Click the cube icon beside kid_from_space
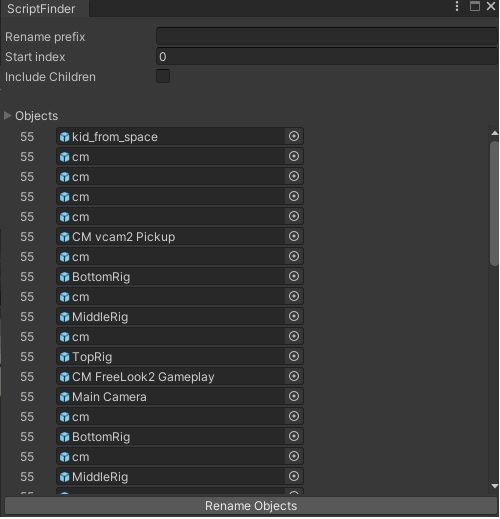 (64, 137)
